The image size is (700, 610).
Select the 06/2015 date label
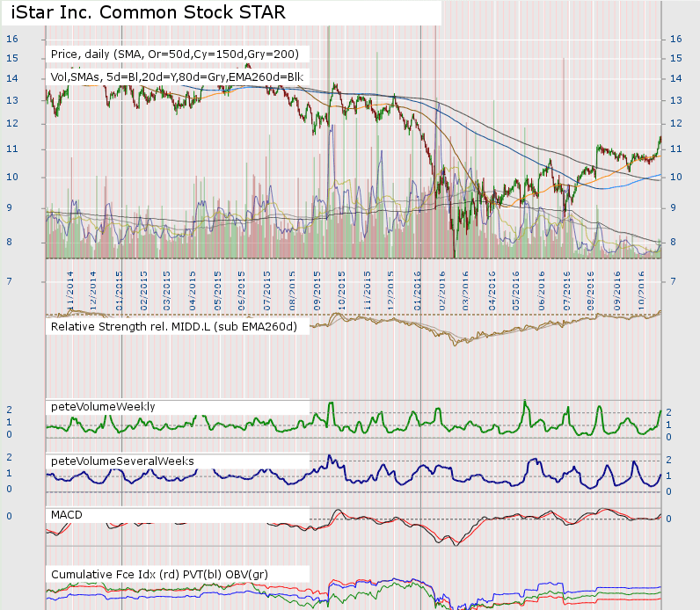pos(242,291)
